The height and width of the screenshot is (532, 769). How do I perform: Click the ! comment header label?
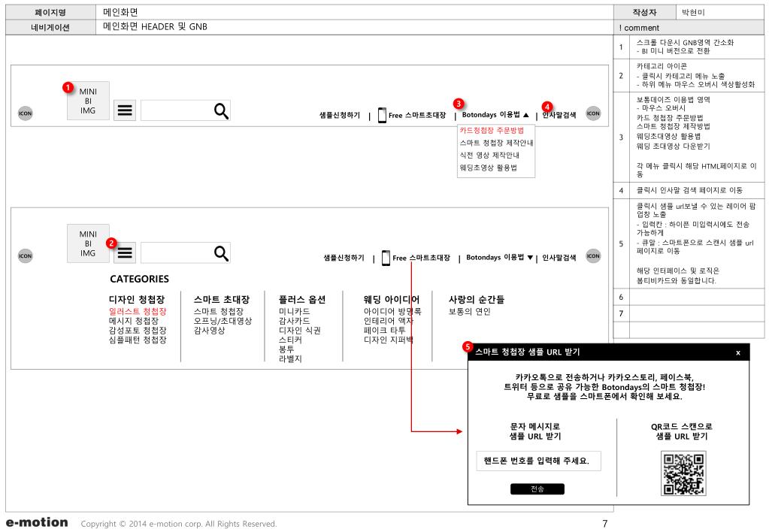639,28
